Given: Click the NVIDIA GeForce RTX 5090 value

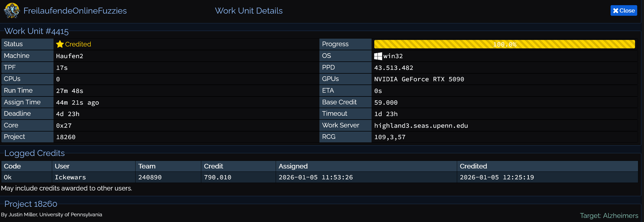Looking at the screenshot, I should point(419,79).
